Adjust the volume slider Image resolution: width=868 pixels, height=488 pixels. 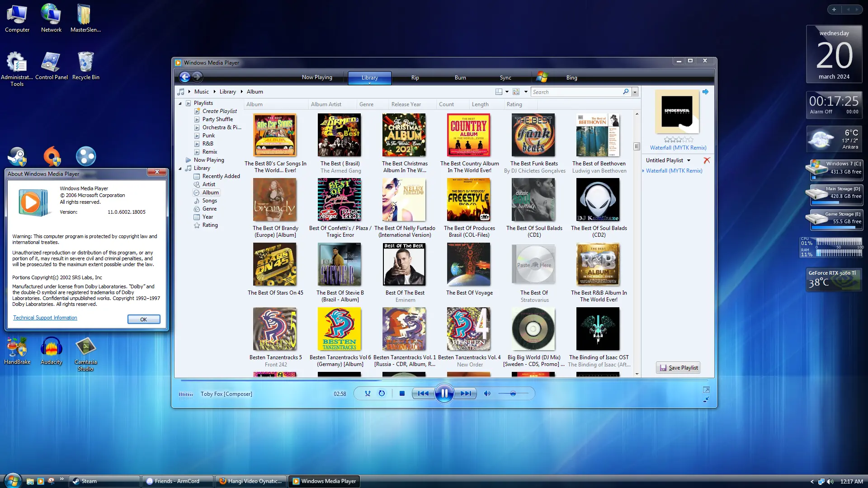click(x=513, y=394)
